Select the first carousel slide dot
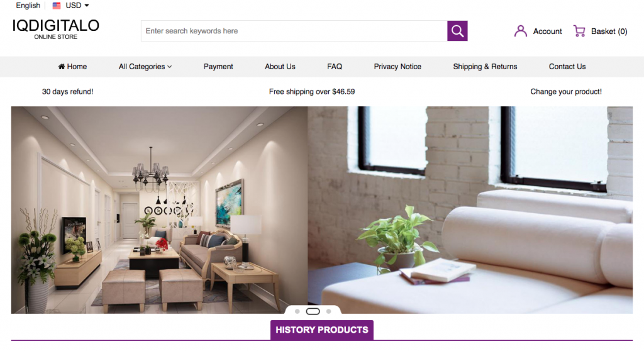 pos(297,311)
